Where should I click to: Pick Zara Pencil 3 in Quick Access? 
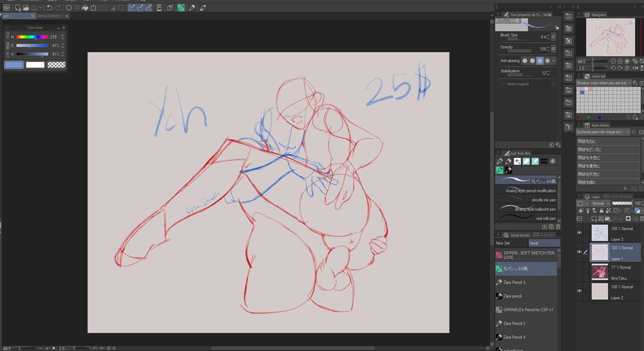(526, 283)
